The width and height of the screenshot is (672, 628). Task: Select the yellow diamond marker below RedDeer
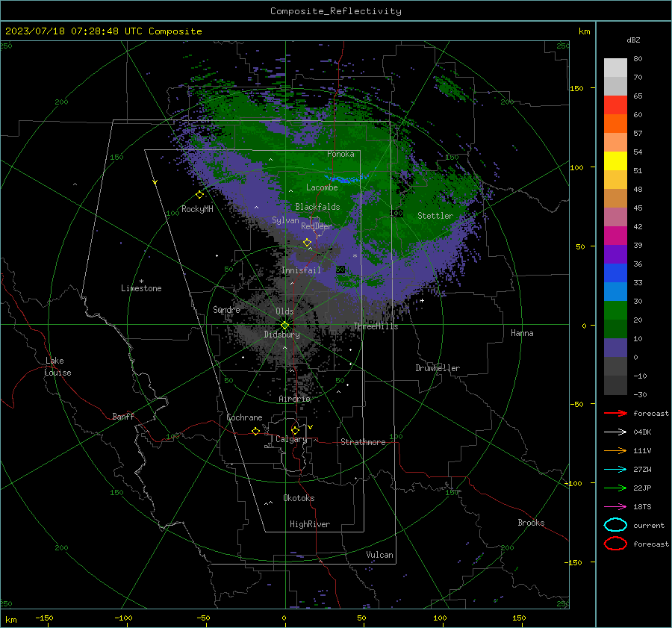307,243
